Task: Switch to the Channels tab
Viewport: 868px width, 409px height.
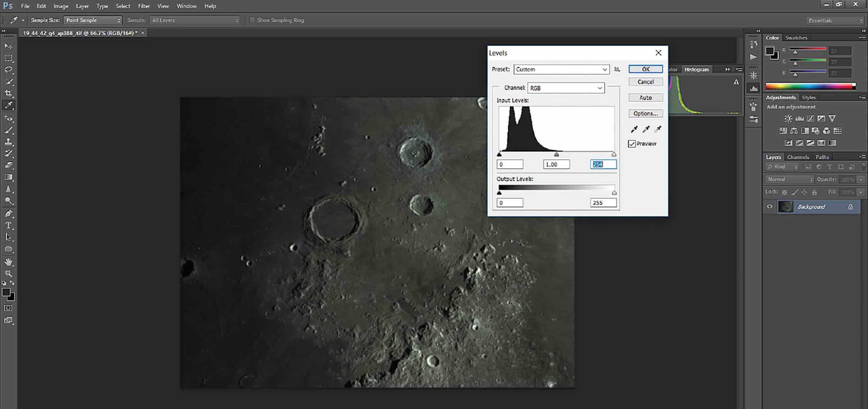Action: [x=798, y=157]
